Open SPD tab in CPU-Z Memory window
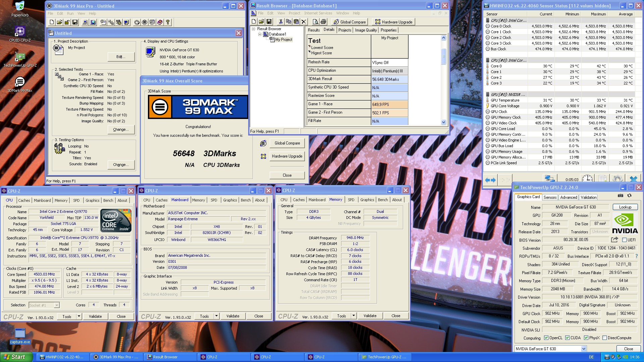This screenshot has height=362, width=644. coord(351,200)
